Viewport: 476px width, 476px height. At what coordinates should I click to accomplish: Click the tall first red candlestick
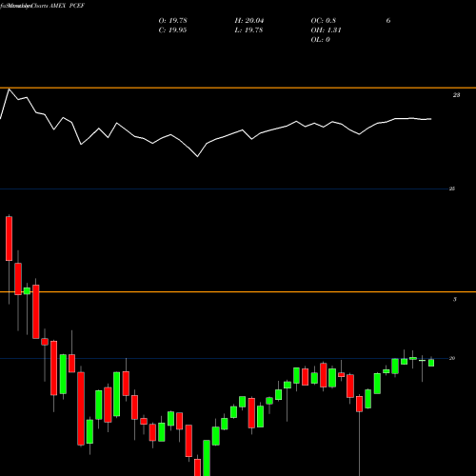10,239
